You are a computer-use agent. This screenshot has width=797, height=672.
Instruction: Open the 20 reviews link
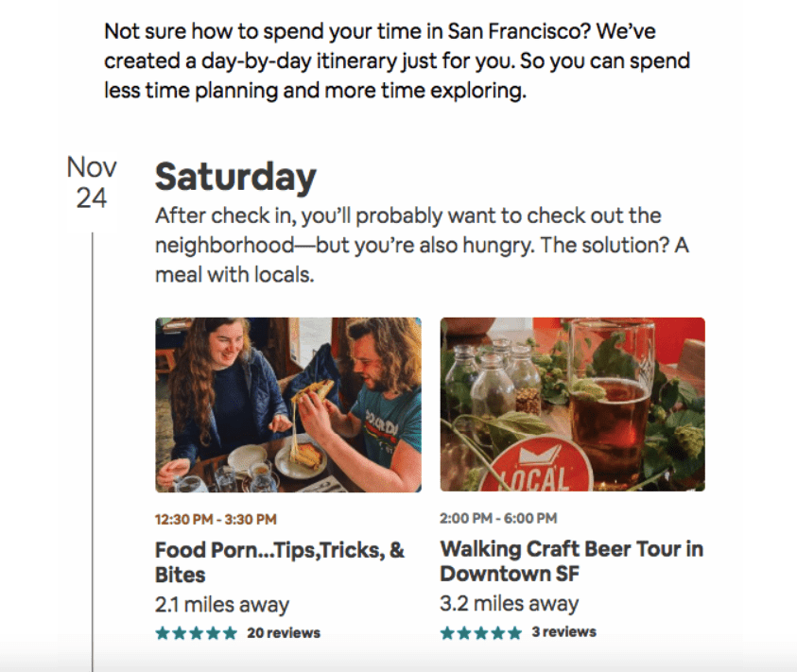coord(284,633)
